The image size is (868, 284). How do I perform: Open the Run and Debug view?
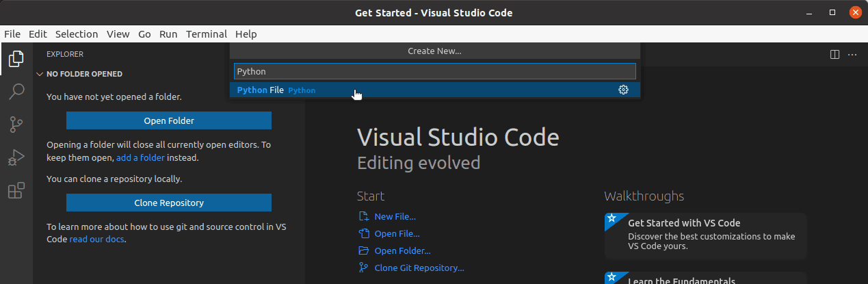point(16,157)
